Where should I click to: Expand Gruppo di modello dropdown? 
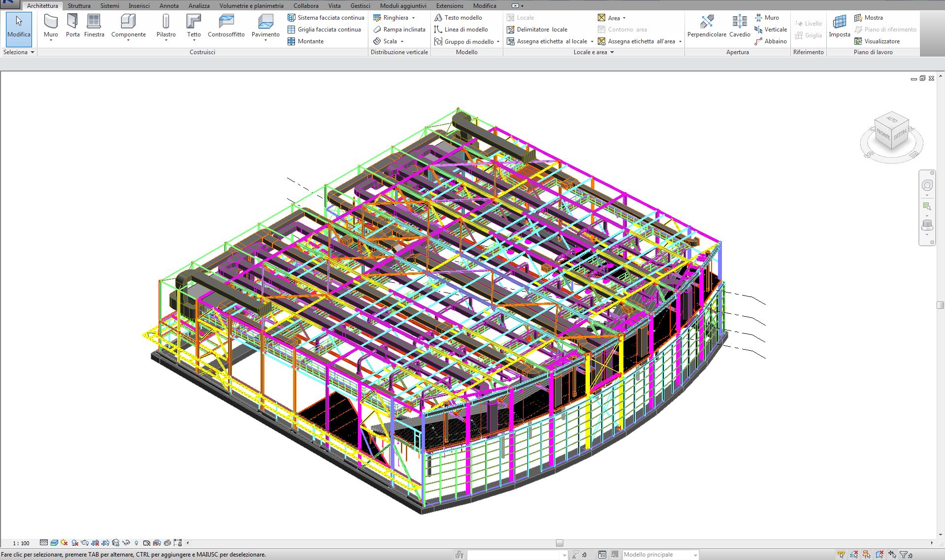498,42
